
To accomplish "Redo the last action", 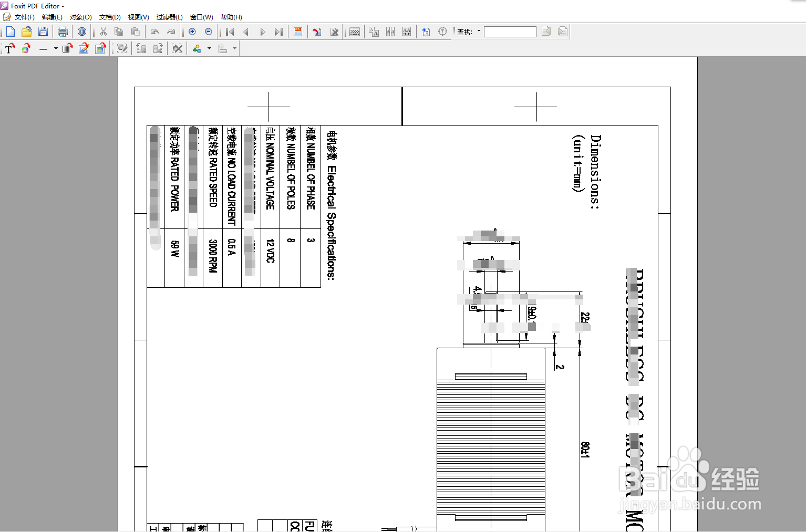I will (171, 32).
